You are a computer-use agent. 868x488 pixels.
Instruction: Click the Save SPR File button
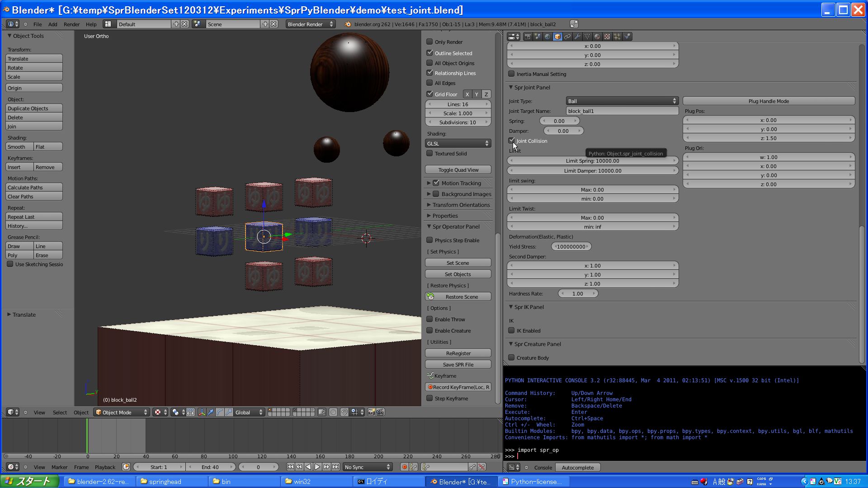458,364
